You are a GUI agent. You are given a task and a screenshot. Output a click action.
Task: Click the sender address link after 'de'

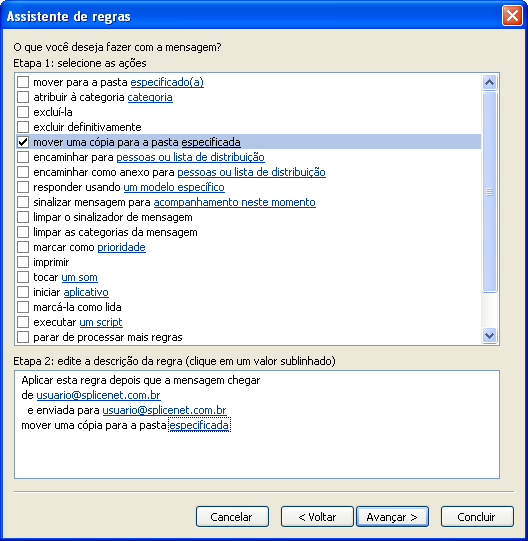pos(98,395)
